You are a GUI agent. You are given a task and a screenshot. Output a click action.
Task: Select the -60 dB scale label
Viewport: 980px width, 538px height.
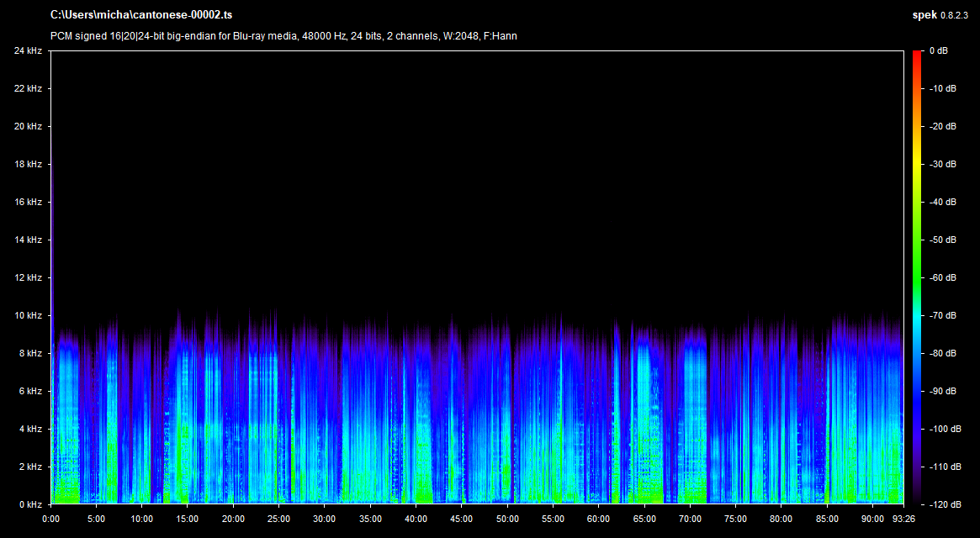942,278
